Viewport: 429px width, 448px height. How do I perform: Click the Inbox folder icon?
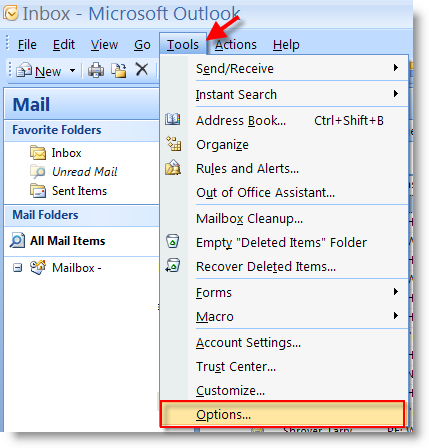(38, 153)
